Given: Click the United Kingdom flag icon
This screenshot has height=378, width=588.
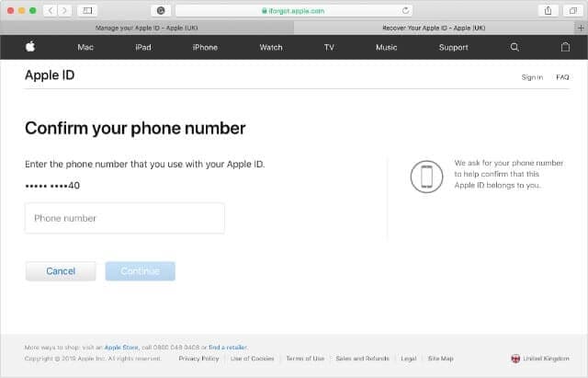Looking at the screenshot, I should tap(515, 359).
